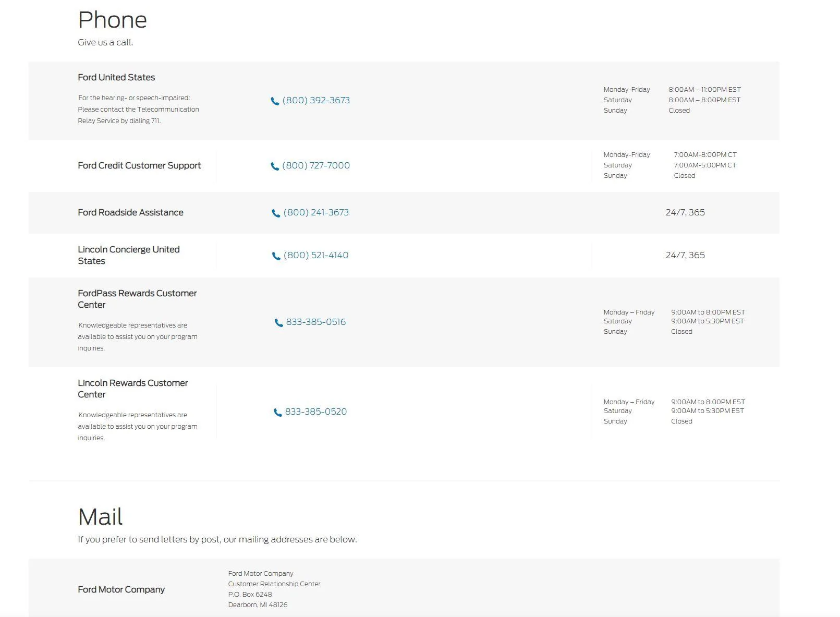Image resolution: width=840 pixels, height=617 pixels.
Task: Click phone icon beside (800) 727-7000
Action: pyautogui.click(x=275, y=166)
